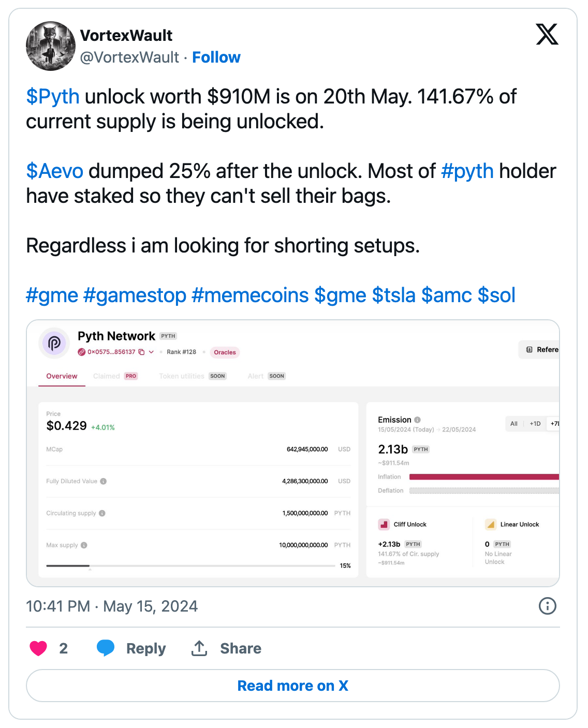Show Fully Diluted Value info tooltip
Viewport: 588px width, 728px height.
104,481
